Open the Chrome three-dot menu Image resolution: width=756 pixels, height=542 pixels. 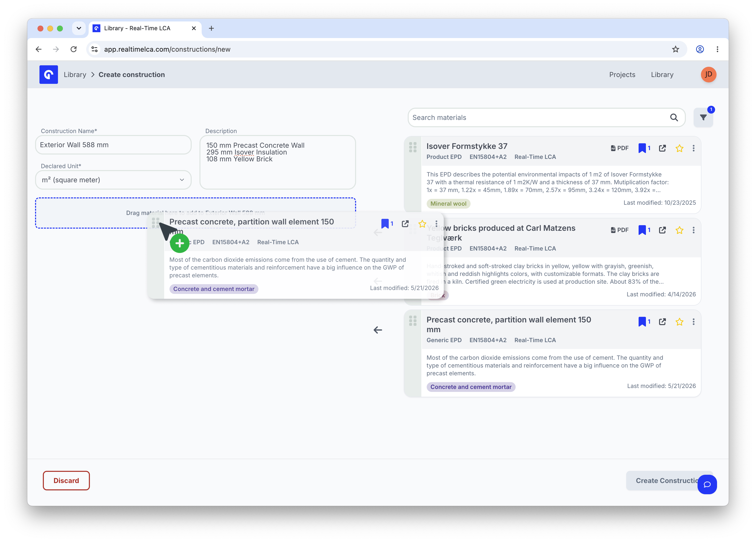(717, 49)
